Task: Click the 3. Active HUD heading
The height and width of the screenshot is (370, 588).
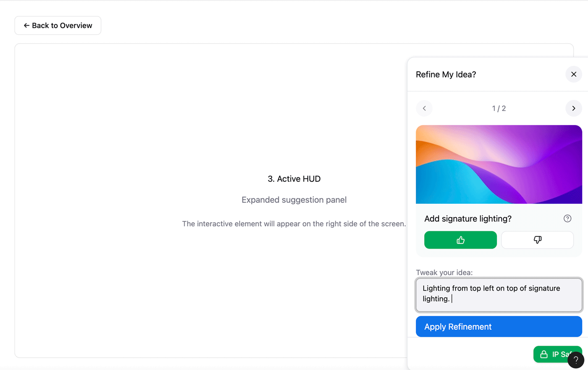Action: [x=294, y=179]
